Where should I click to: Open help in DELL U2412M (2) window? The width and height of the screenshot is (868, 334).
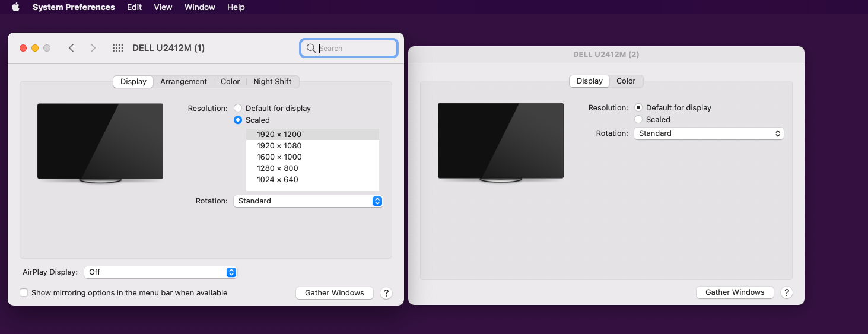pos(786,292)
